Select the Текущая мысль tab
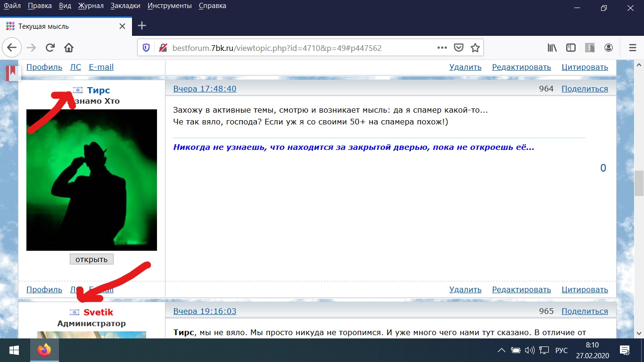This screenshot has height=362, width=644. [66, 26]
